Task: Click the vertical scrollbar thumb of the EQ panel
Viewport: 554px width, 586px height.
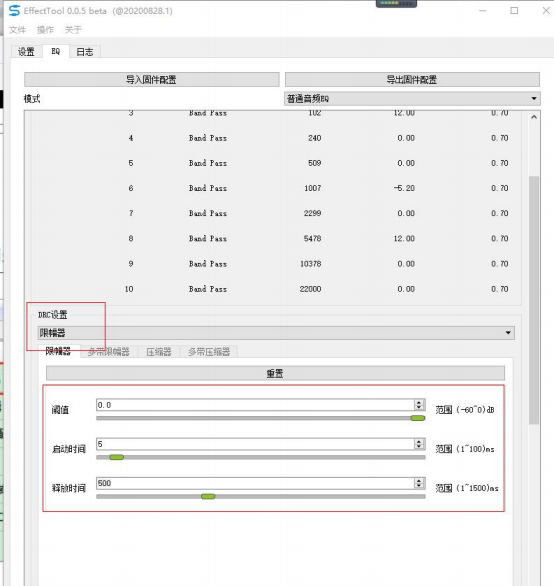Action: (x=534, y=300)
